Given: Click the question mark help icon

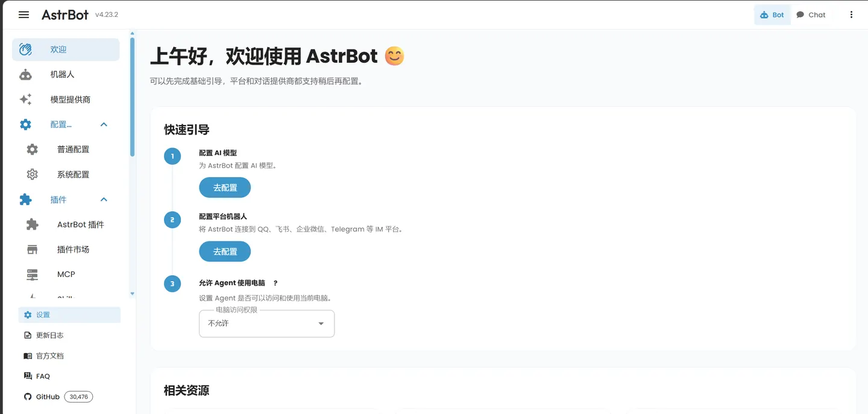Looking at the screenshot, I should pos(275,283).
